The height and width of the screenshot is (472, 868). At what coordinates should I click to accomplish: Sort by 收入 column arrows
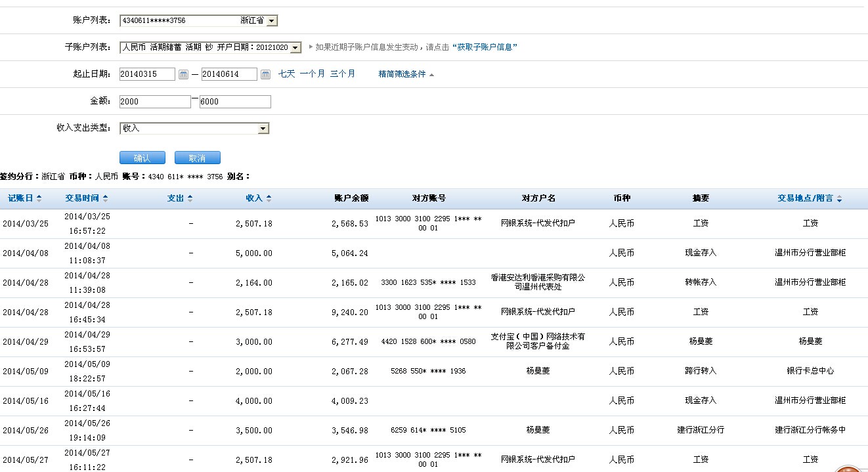point(269,198)
